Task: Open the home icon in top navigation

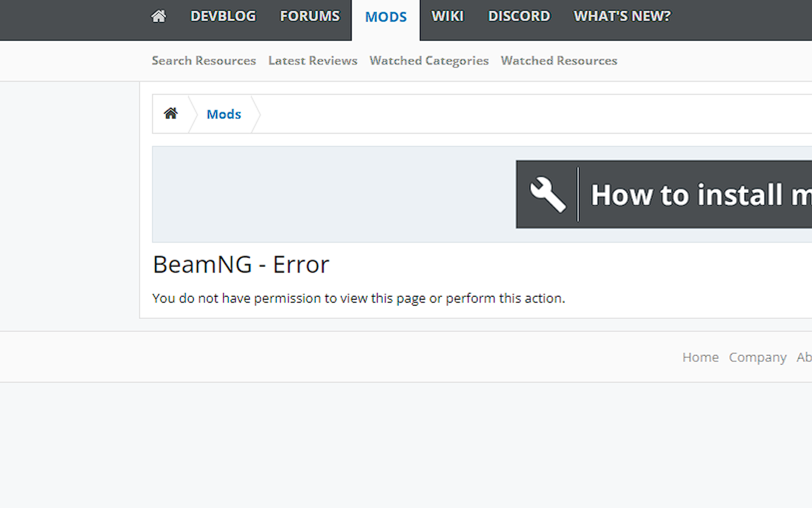Action: (159, 16)
